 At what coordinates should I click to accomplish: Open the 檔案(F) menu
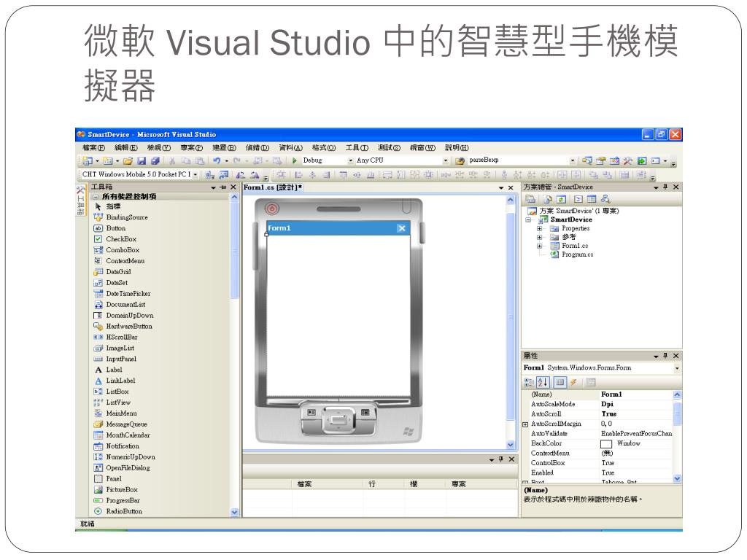coord(94,147)
